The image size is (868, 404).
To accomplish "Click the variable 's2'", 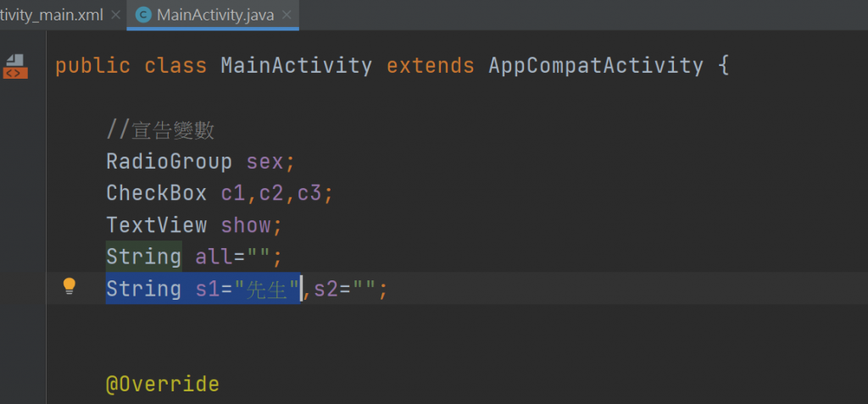I will click(x=326, y=289).
